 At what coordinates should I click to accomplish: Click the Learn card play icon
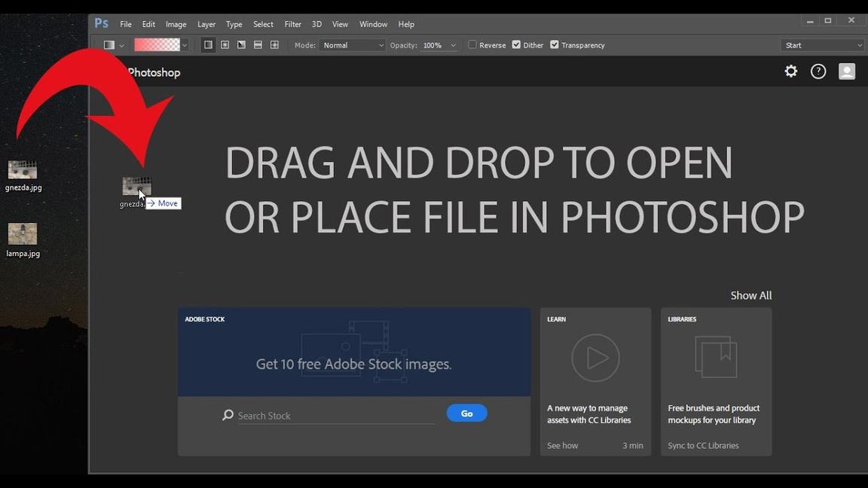(x=596, y=358)
